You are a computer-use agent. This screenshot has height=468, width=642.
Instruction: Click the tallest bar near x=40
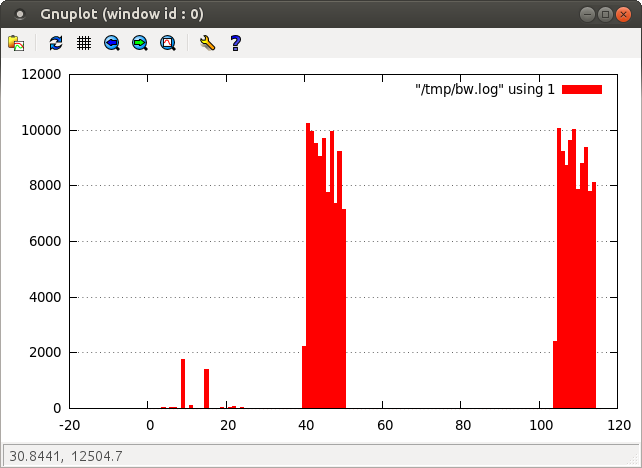[308, 270]
